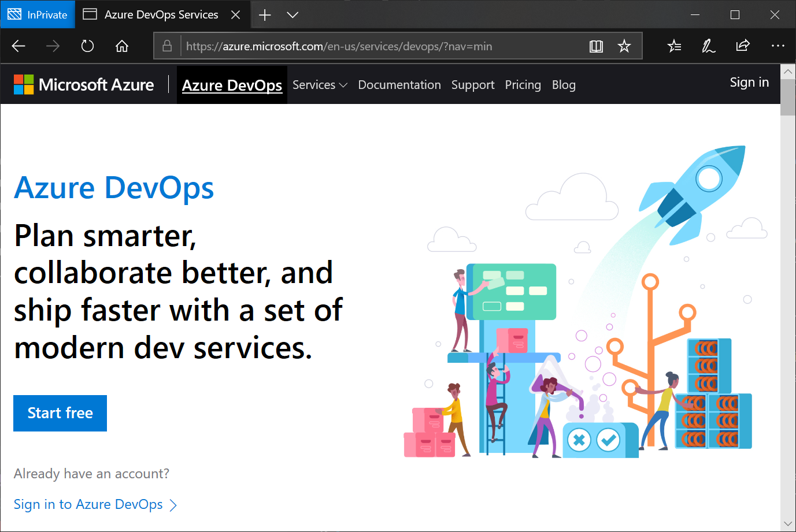
Task: Click Sign in at top right
Action: coord(749,82)
